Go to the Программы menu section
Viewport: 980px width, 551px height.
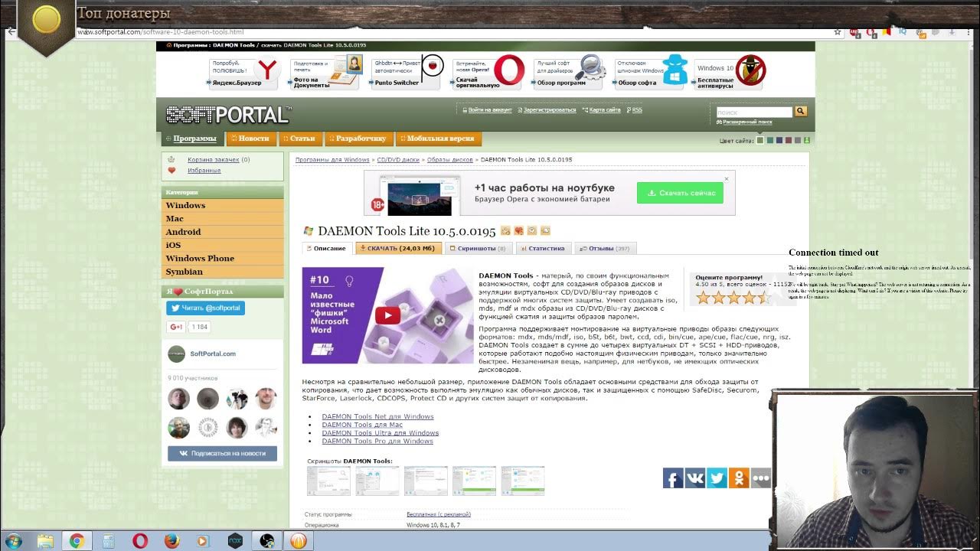pyautogui.click(x=192, y=139)
